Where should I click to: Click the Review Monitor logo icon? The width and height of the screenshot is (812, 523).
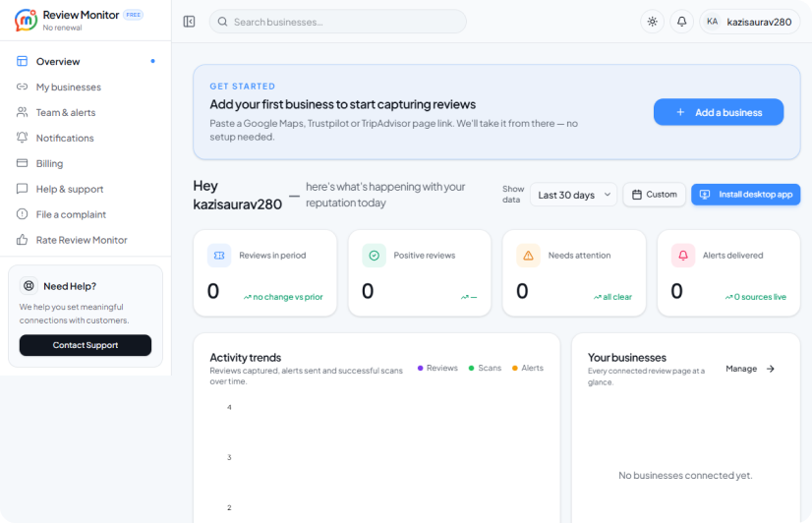(26, 21)
